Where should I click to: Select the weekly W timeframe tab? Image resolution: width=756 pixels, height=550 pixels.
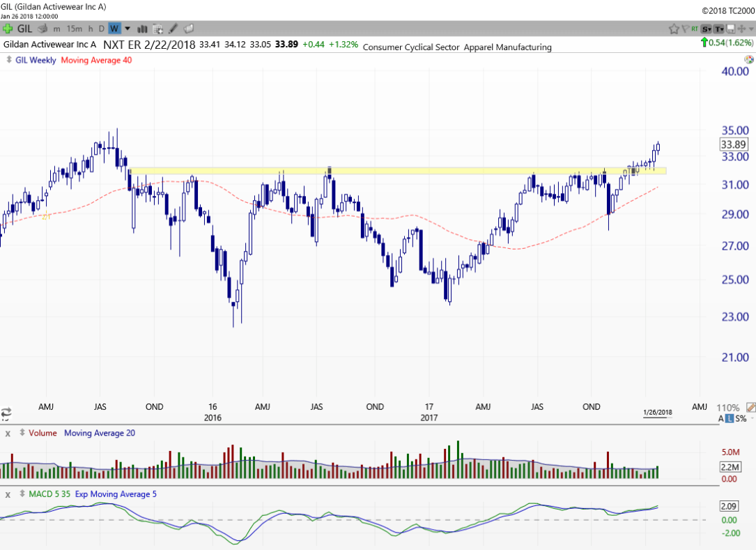114,29
